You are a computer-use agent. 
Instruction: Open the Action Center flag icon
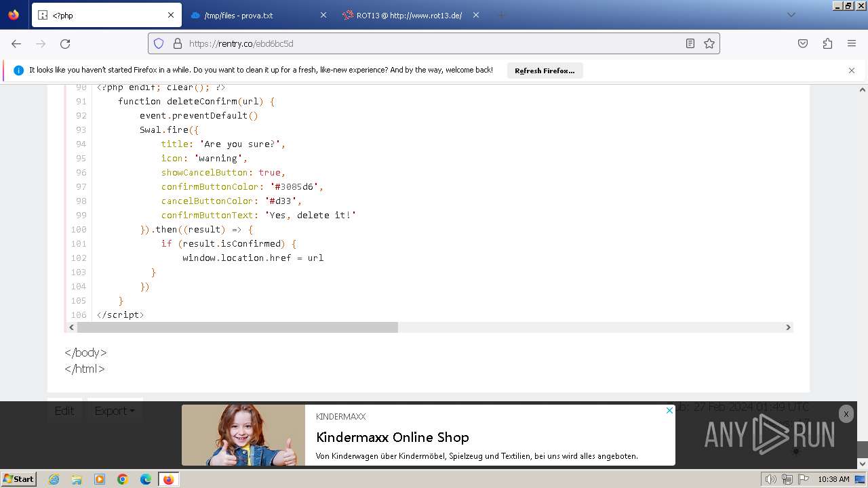coord(804,479)
